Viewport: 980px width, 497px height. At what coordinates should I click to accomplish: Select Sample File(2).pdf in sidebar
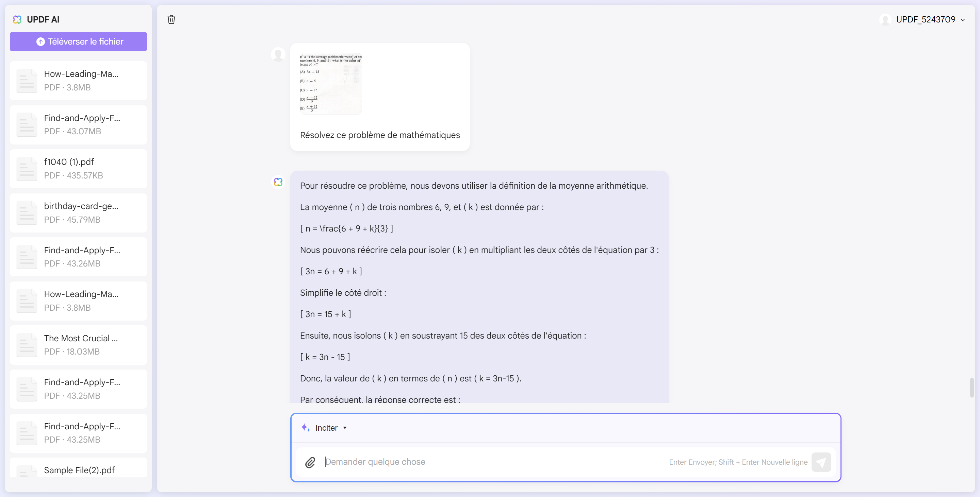(x=78, y=468)
